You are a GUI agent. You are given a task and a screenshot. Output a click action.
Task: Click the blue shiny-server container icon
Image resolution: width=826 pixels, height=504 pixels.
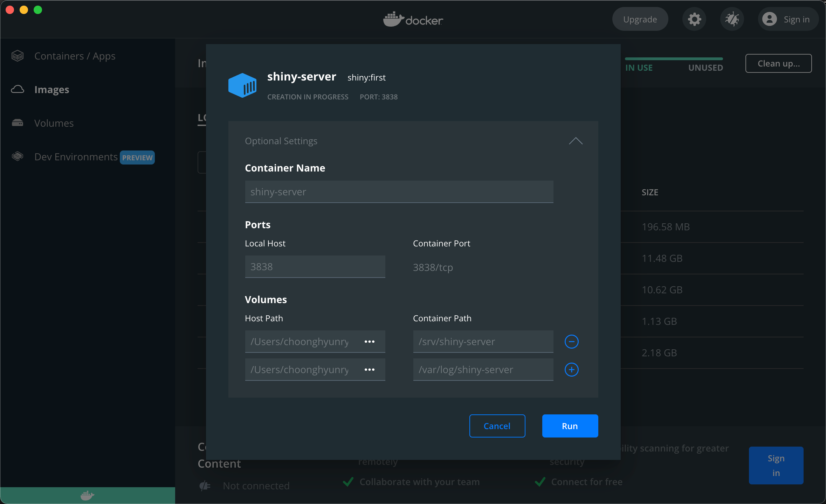(242, 85)
